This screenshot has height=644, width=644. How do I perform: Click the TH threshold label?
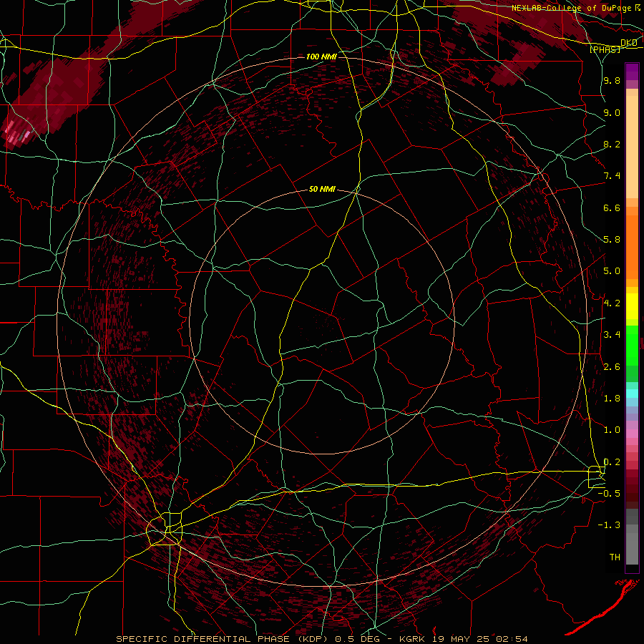click(x=615, y=557)
